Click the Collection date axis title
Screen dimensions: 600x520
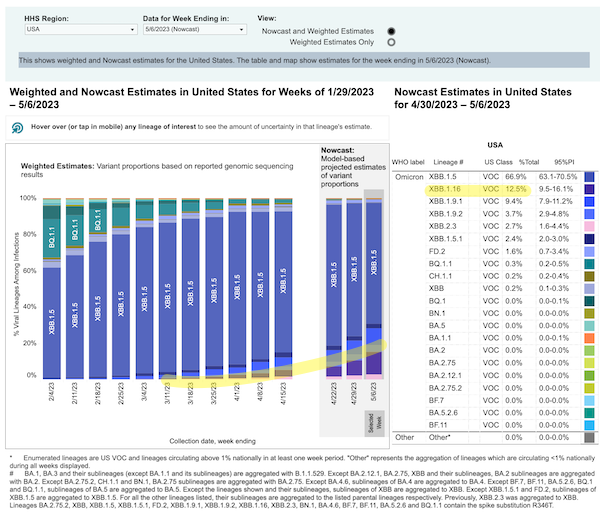point(212,441)
